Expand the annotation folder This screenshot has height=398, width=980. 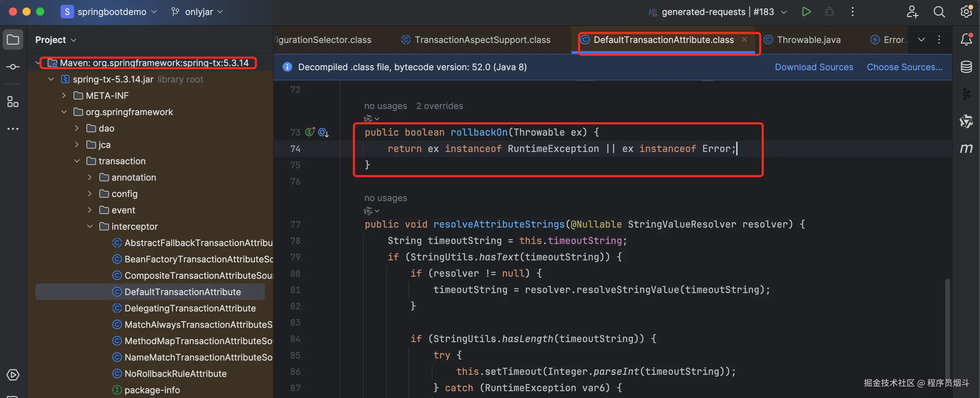click(90, 177)
